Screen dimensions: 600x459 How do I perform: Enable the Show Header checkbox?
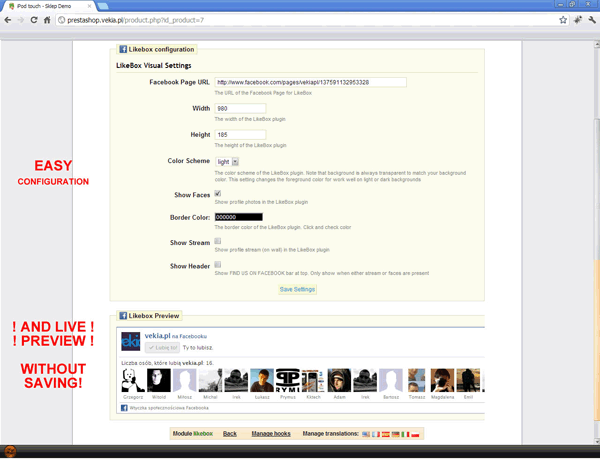point(218,265)
